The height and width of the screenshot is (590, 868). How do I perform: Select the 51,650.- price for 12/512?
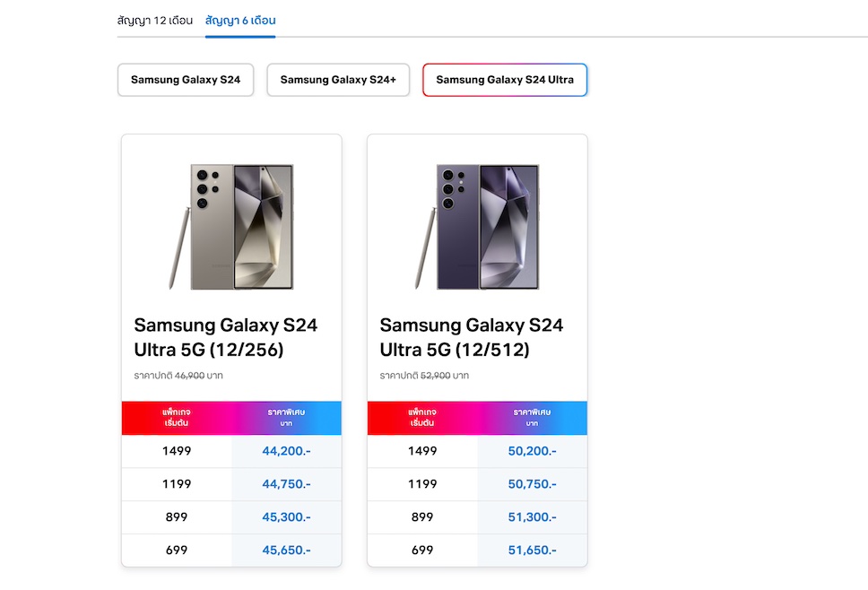pyautogui.click(x=533, y=551)
